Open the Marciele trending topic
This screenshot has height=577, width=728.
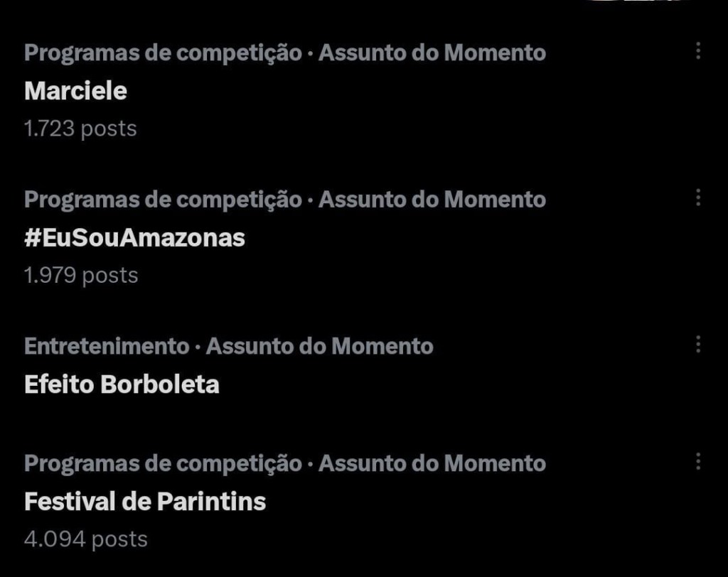pyautogui.click(x=75, y=90)
